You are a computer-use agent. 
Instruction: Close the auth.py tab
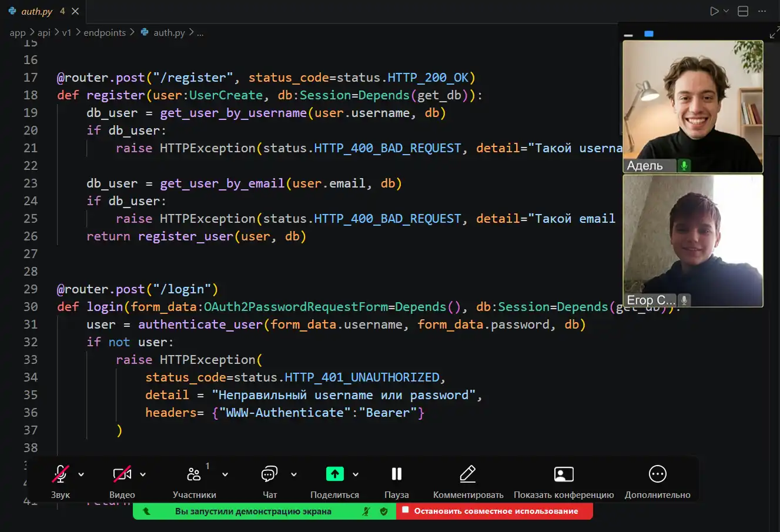75,11
